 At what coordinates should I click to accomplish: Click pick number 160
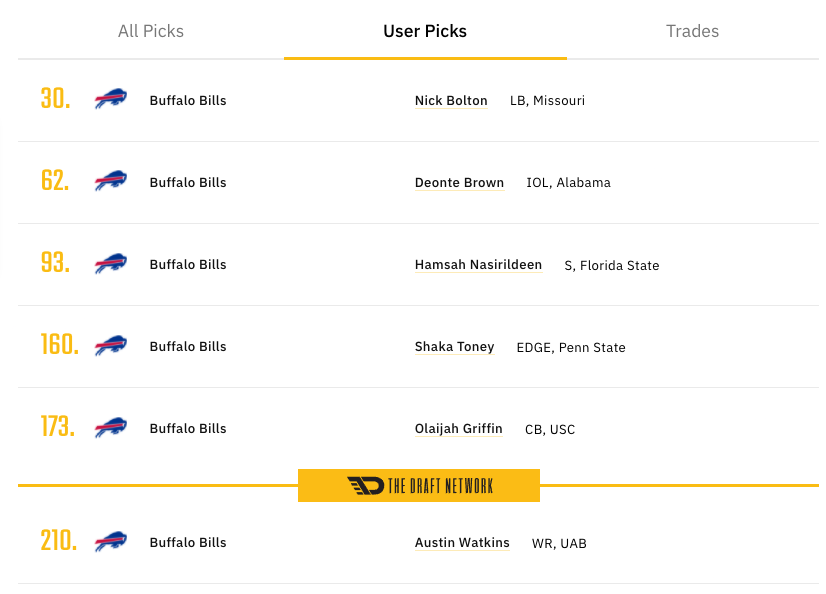pyautogui.click(x=60, y=344)
